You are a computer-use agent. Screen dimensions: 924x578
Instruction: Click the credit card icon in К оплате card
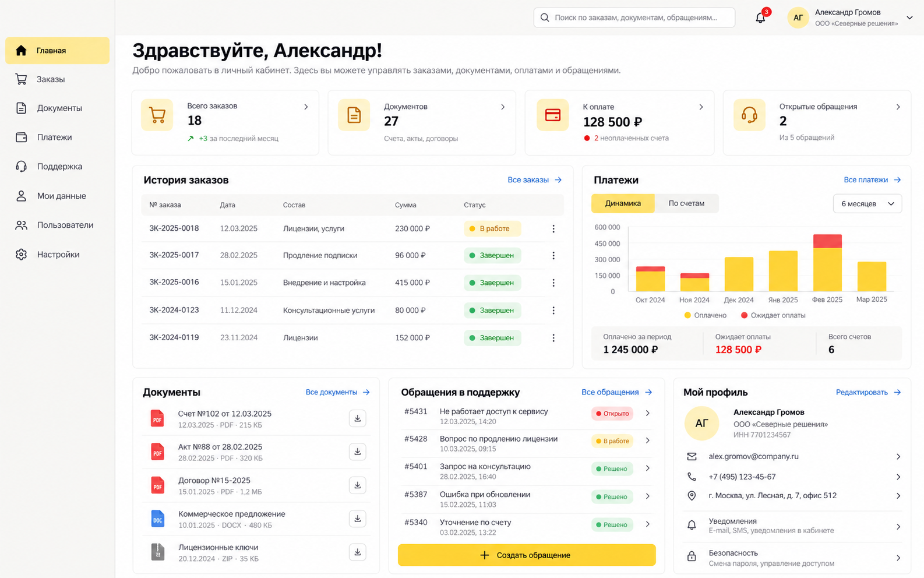tap(553, 115)
